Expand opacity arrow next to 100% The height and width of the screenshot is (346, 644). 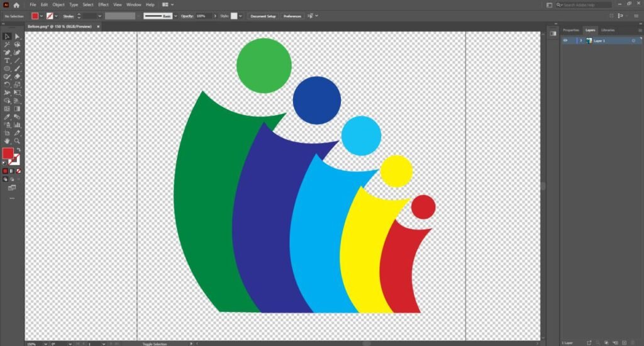[215, 16]
